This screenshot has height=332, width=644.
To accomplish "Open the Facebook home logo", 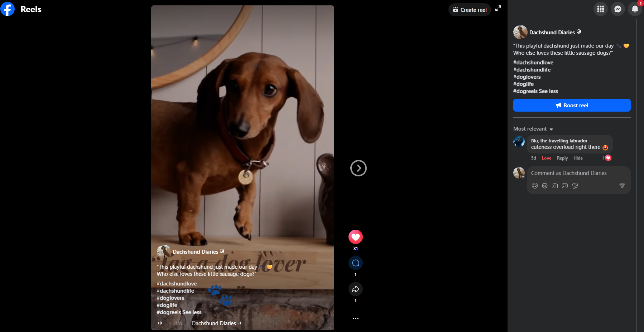I will tap(8, 9).
